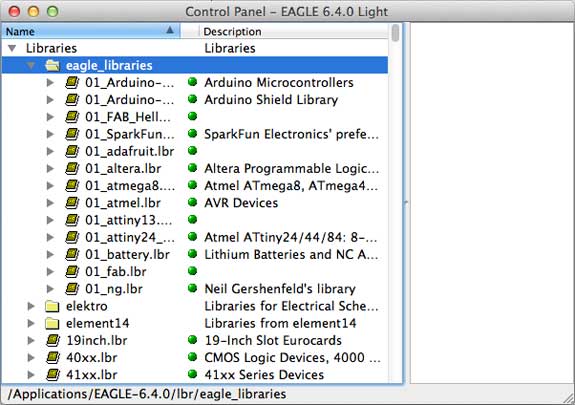
Task: Select the book icon of 01_adafruit.lbr
Action: [72, 151]
